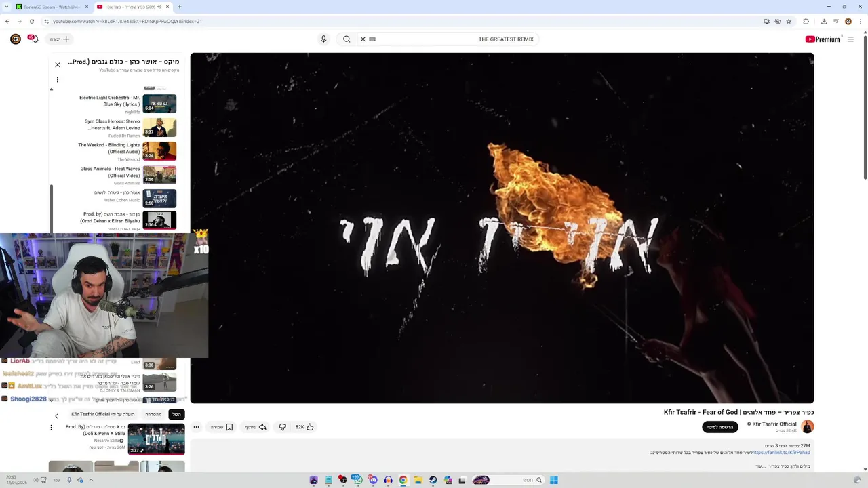Open the Chrome profile avatar
The image size is (868, 488).
(x=848, y=21)
